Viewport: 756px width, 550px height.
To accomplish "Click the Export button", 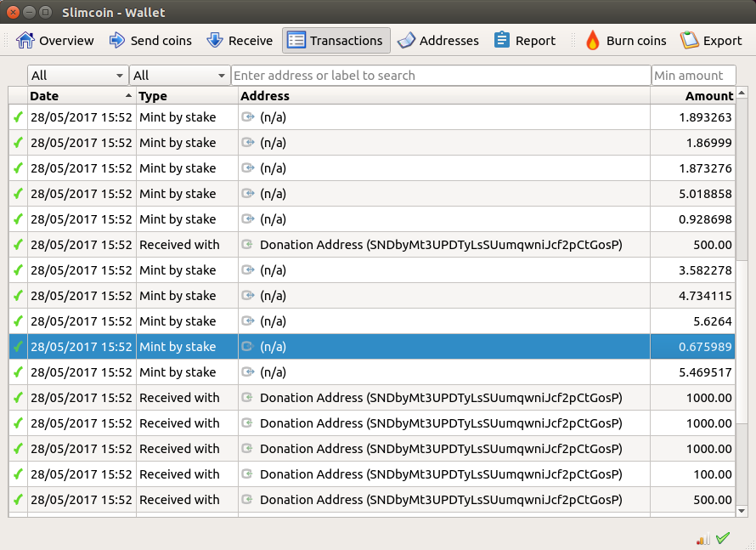I will 711,41.
